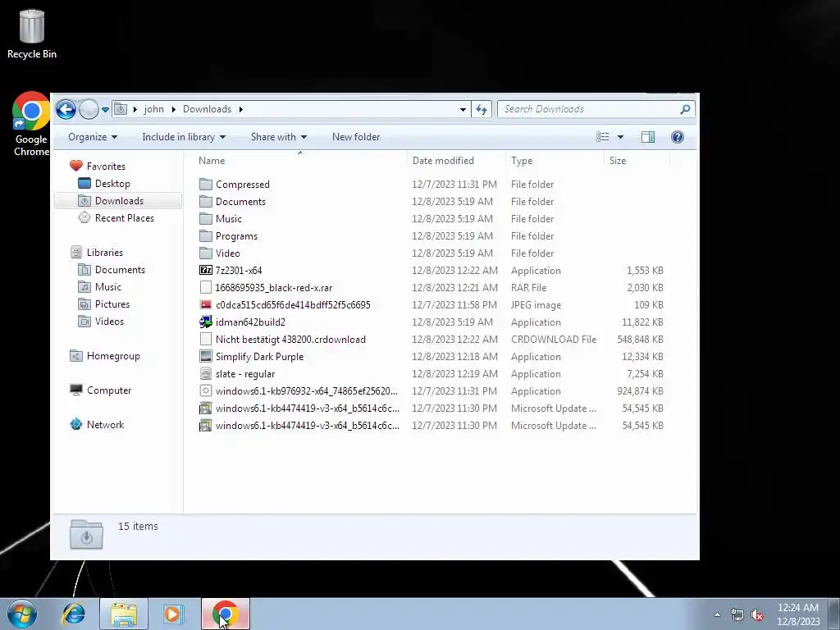
Task: Select Network in navigation pane
Action: (105, 425)
